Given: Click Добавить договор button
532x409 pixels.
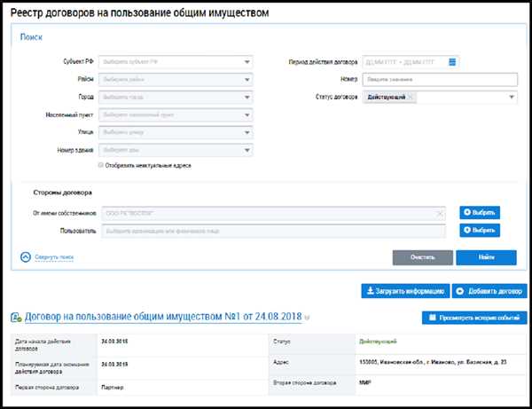Looking at the screenshot, I should coord(489,291).
